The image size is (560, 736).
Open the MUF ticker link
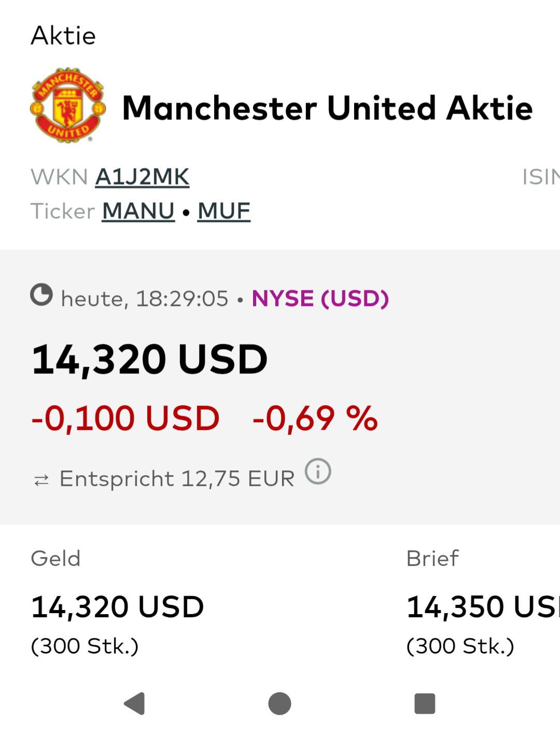click(x=224, y=211)
